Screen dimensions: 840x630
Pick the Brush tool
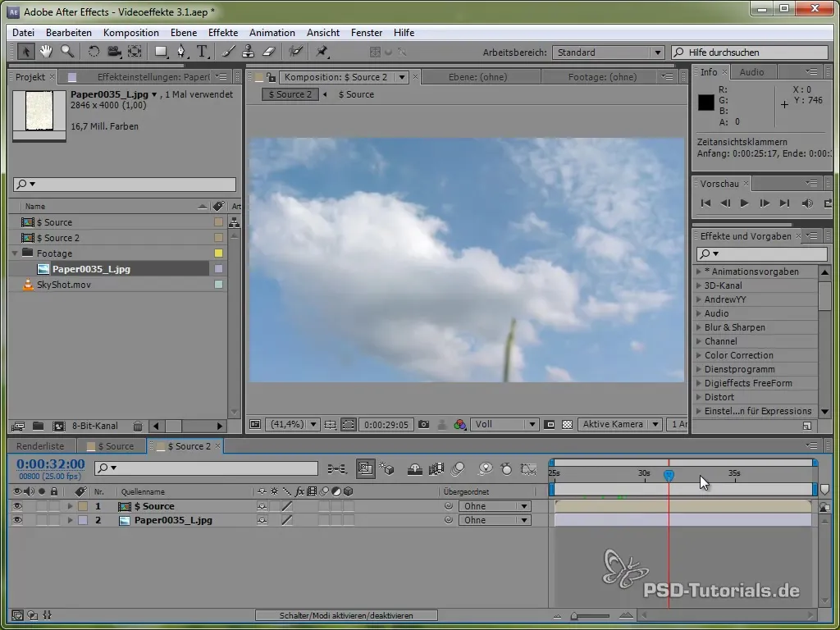228,52
